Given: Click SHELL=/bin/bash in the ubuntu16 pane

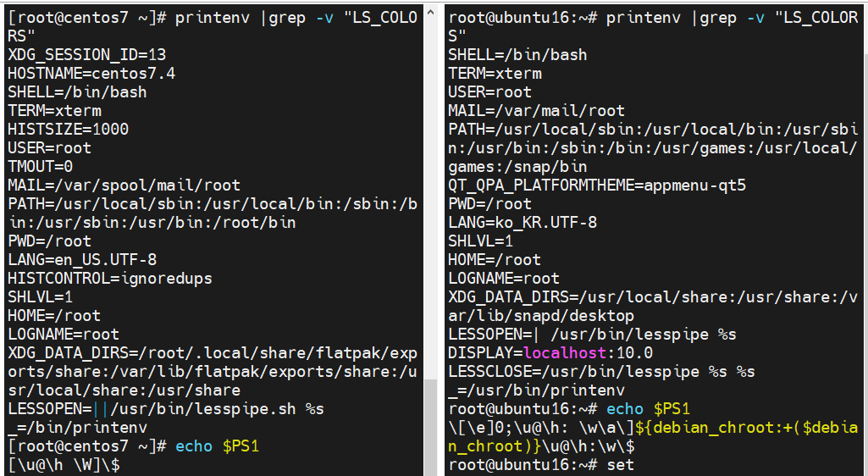Looking at the screenshot, I should pyautogui.click(x=517, y=55).
